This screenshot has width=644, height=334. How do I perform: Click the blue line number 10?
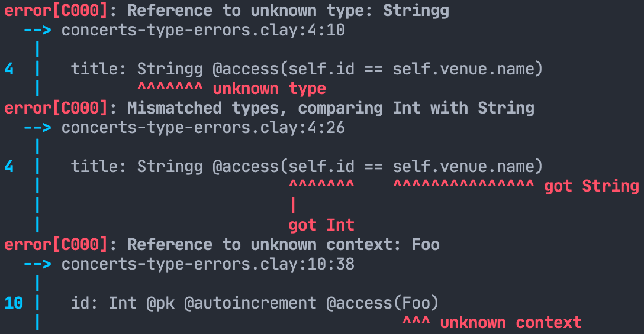[14, 303]
